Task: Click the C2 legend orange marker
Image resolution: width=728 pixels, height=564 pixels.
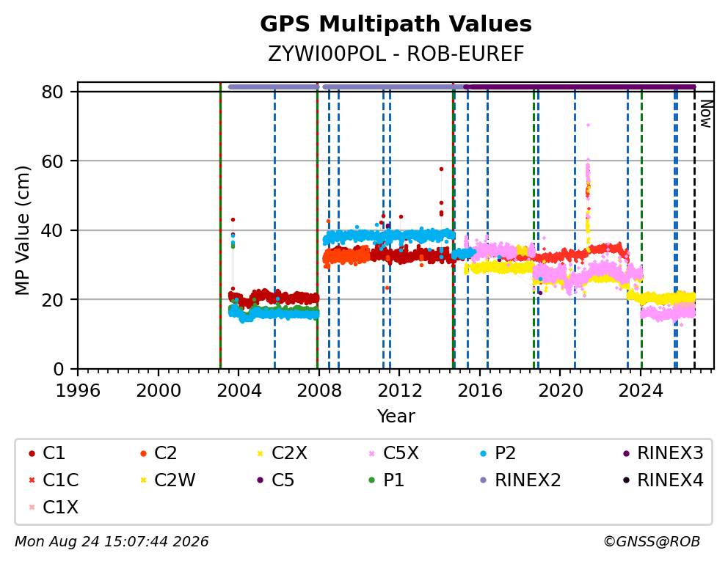Action: click(143, 453)
